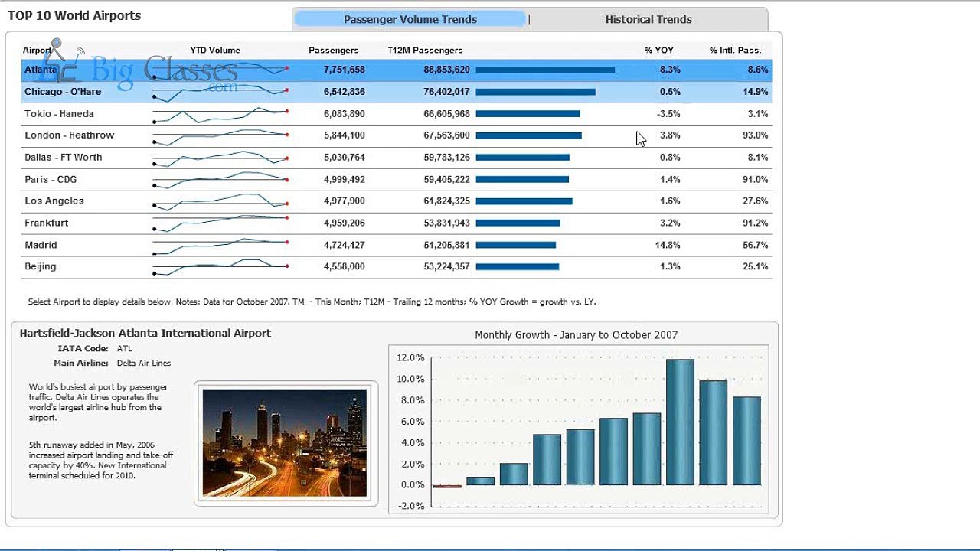
Task: Click the tallest bar in Monthly Growth chart
Action: pyautogui.click(x=680, y=422)
